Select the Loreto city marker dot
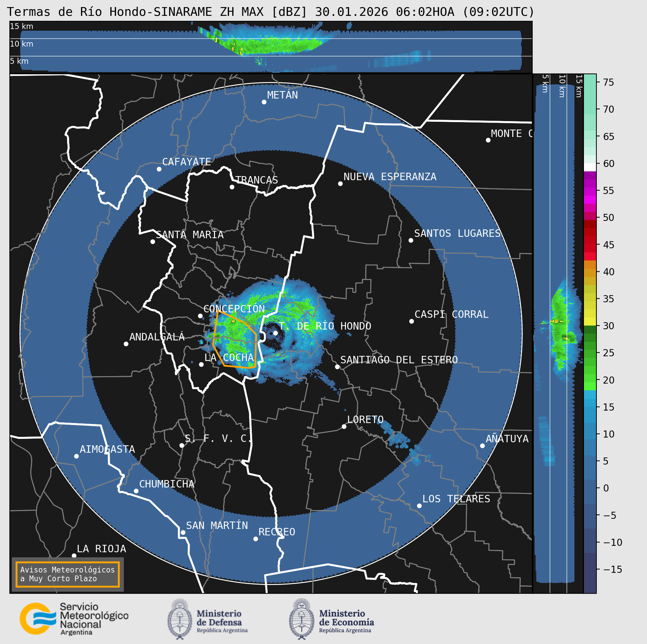 pos(344,426)
